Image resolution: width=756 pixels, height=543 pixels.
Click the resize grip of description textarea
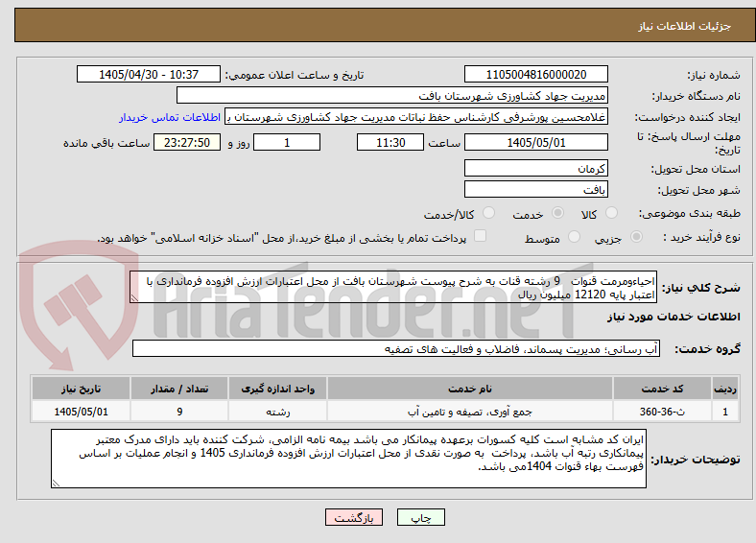click(x=134, y=298)
